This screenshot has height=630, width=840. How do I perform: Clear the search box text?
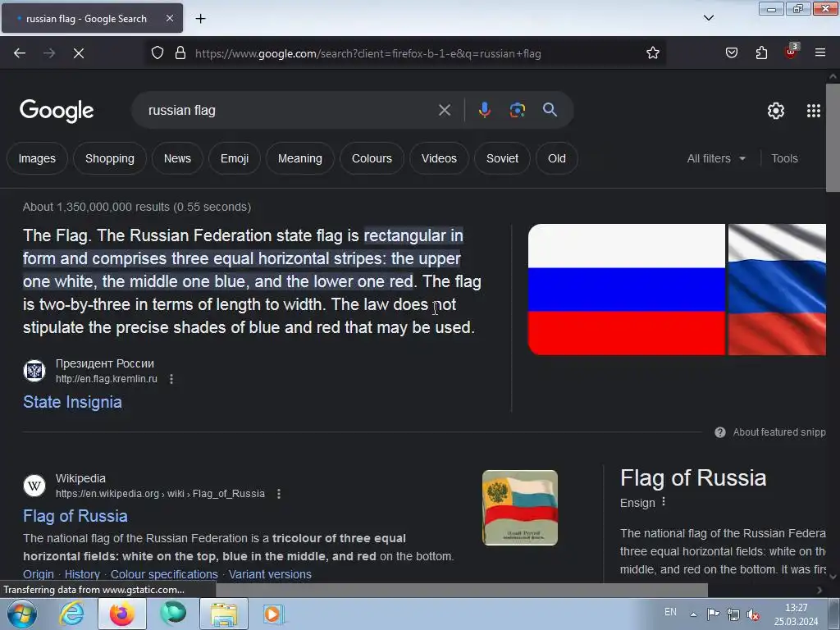pyautogui.click(x=444, y=111)
